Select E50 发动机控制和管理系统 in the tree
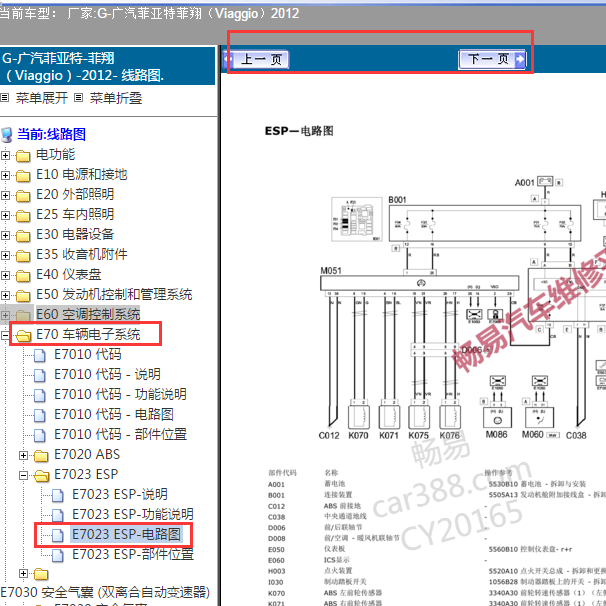The height and width of the screenshot is (606, 606). [x=114, y=294]
